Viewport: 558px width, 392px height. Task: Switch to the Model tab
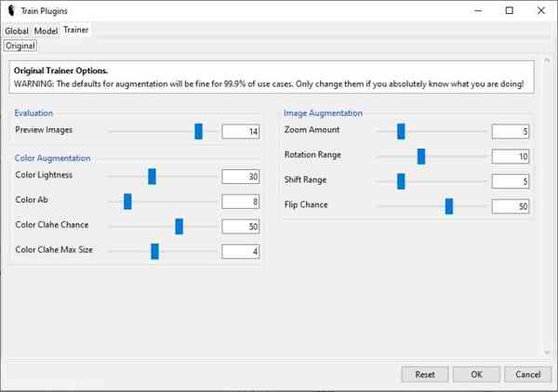click(x=46, y=31)
